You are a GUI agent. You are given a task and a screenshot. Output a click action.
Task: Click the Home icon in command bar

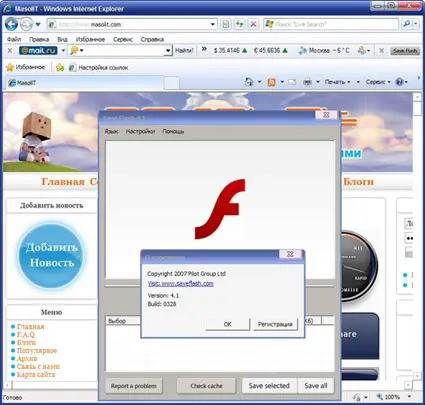point(249,82)
